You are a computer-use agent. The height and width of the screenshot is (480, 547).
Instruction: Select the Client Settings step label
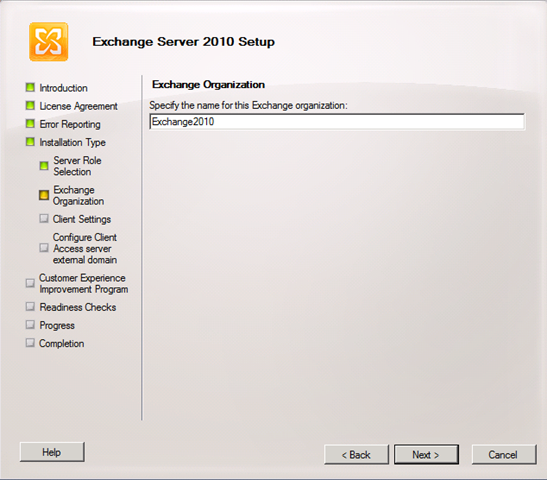click(x=82, y=219)
